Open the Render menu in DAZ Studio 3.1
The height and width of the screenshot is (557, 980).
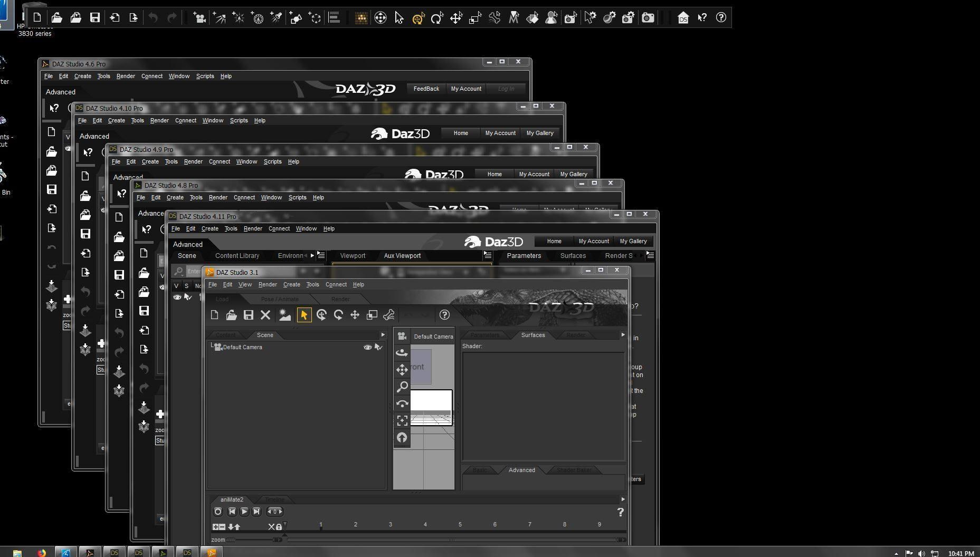point(268,284)
